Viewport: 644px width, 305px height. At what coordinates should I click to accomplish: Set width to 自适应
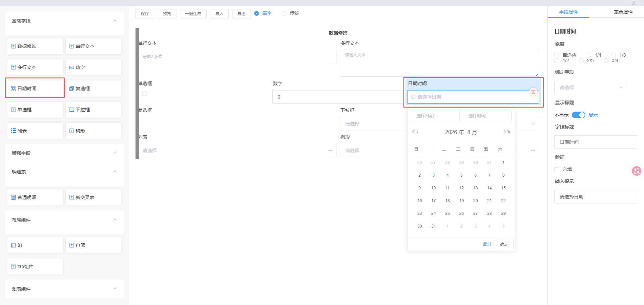[x=557, y=55]
